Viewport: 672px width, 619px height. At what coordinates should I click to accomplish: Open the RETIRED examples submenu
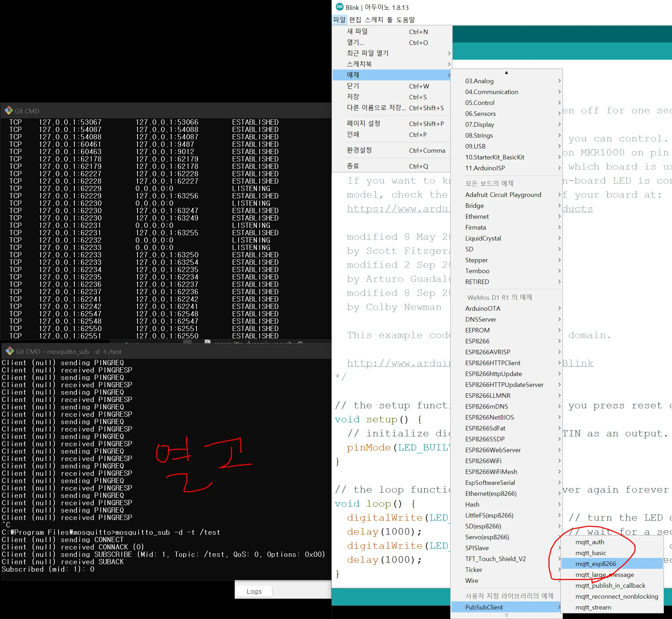coord(506,282)
